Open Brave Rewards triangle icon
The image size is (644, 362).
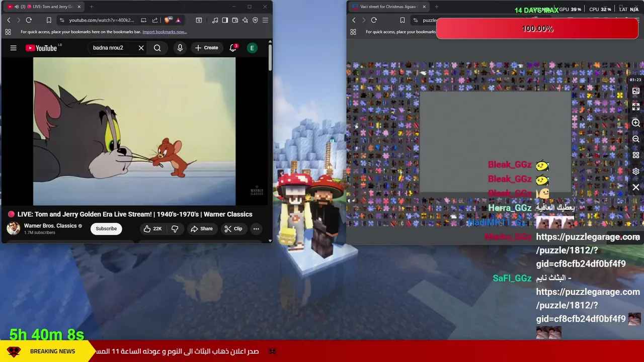point(178,20)
